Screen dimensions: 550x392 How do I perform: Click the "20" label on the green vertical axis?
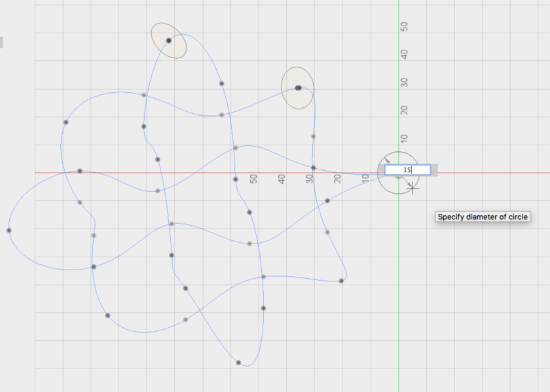coord(404,111)
